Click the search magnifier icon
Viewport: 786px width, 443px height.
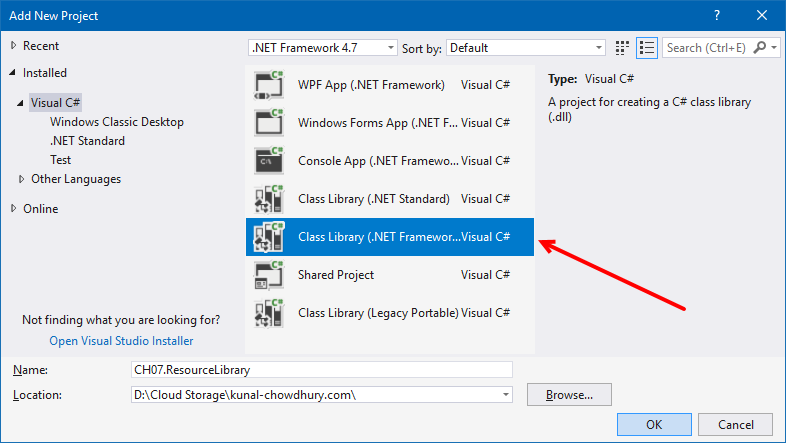click(x=759, y=48)
